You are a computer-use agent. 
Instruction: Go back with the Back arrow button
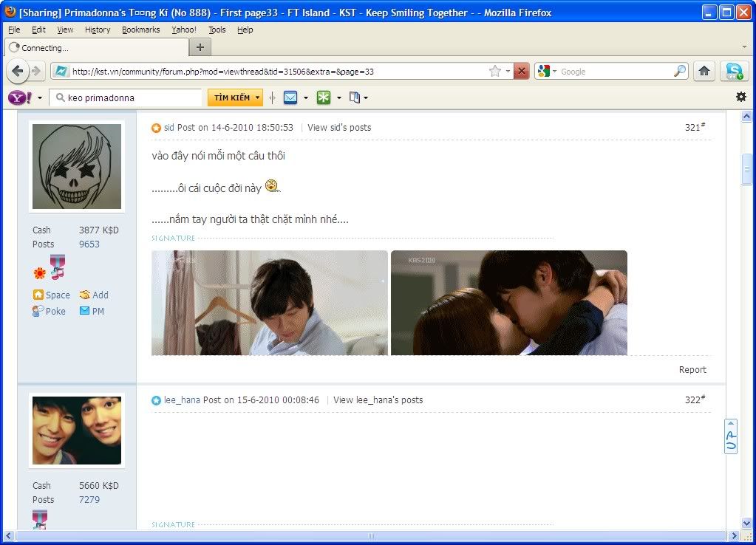coord(17,72)
